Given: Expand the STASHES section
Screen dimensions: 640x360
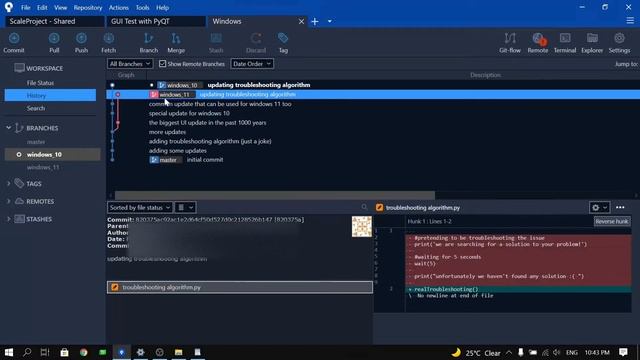Looking at the screenshot, I should pyautogui.click(x=9, y=219).
